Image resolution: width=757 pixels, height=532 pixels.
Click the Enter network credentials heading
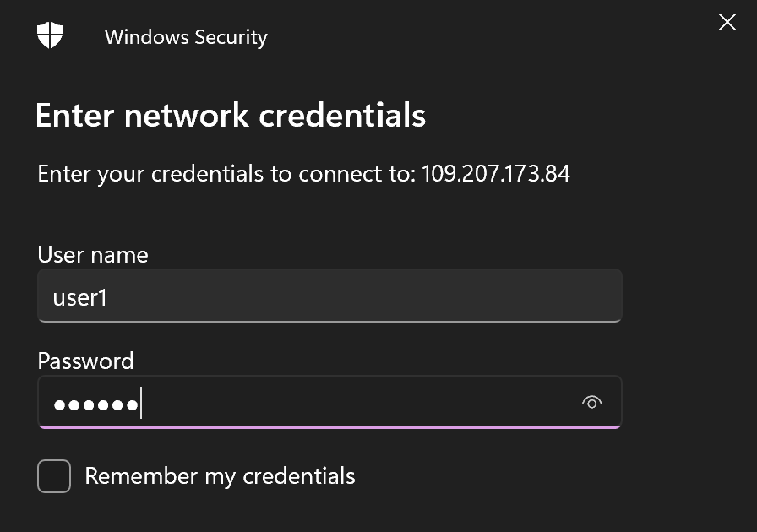tap(231, 116)
